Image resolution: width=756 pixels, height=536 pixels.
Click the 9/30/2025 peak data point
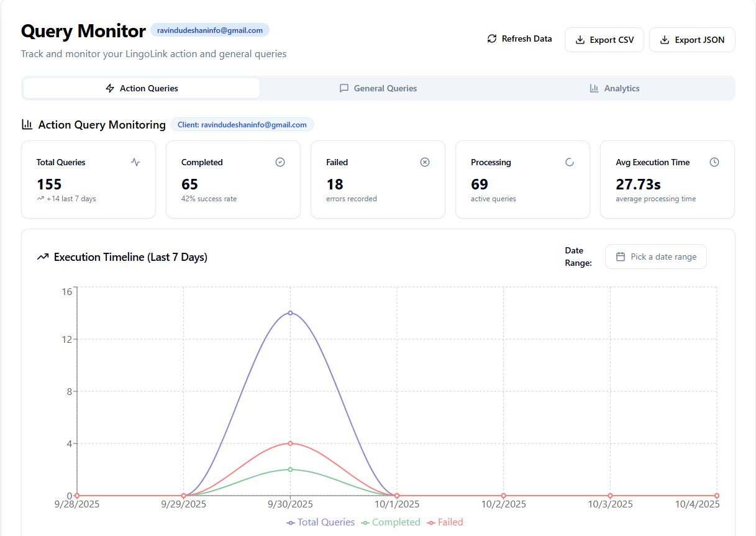[290, 313]
